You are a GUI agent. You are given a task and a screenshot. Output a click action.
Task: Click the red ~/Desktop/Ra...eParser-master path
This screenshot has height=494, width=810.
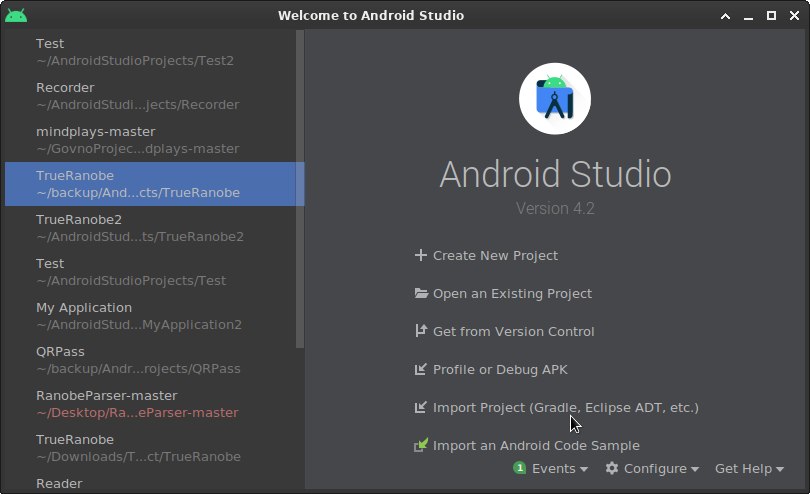(137, 412)
